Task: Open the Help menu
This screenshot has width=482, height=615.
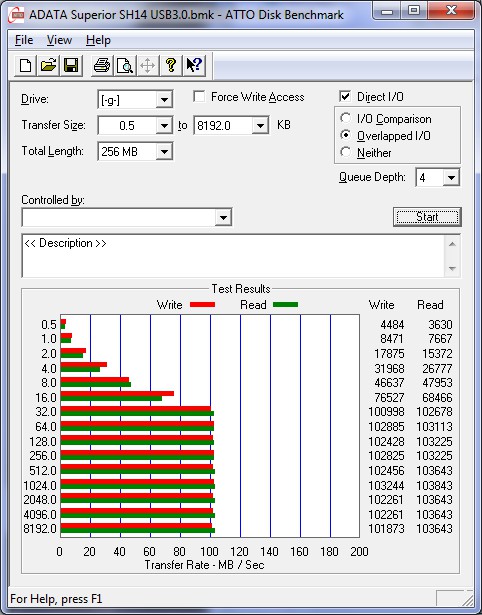Action: 98,40
